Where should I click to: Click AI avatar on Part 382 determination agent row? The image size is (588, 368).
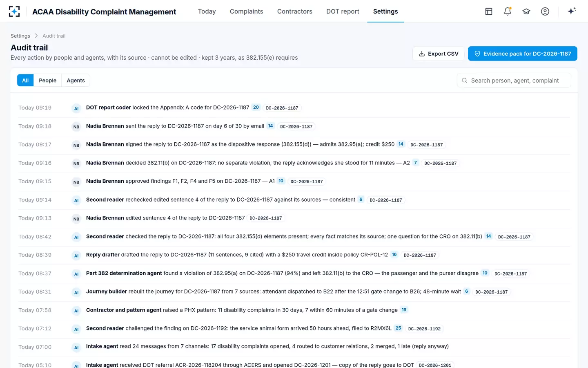click(76, 274)
